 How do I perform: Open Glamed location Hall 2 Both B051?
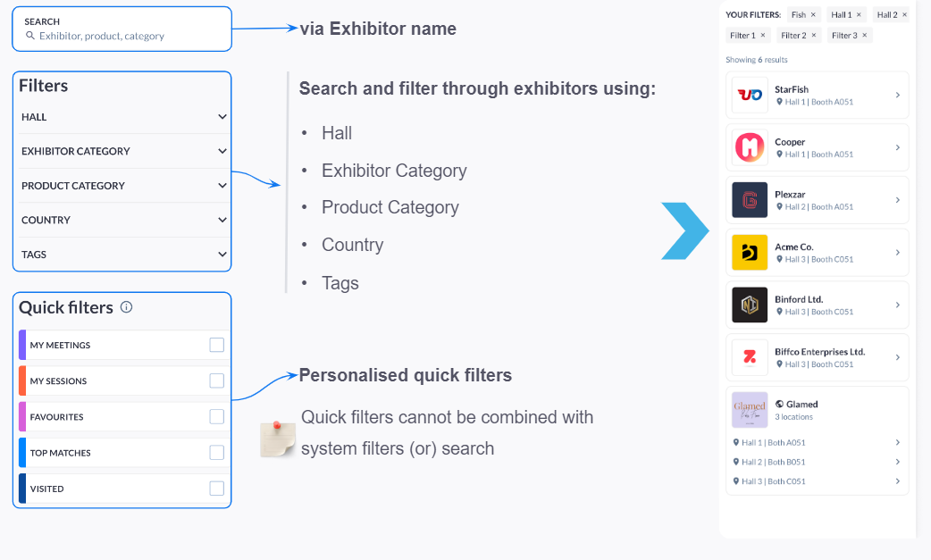tap(817, 462)
